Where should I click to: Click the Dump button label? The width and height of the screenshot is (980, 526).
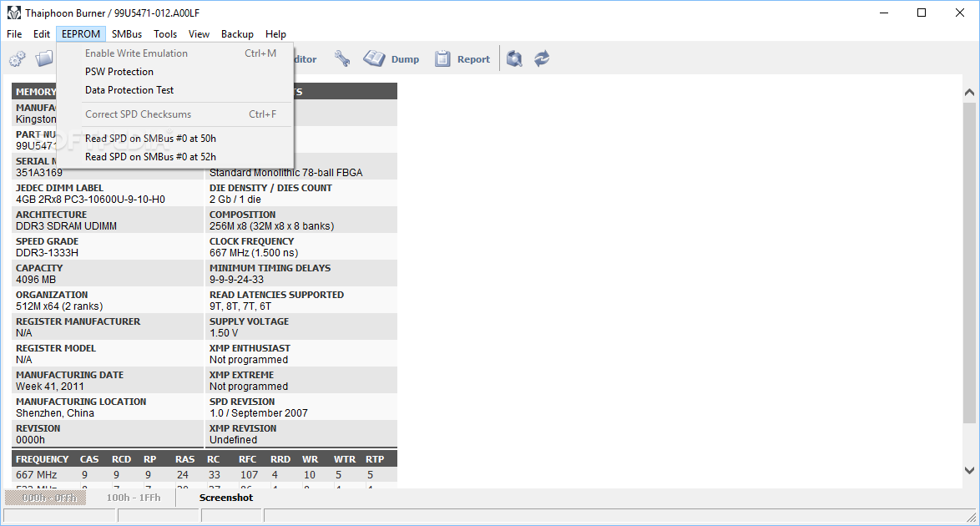tap(405, 59)
